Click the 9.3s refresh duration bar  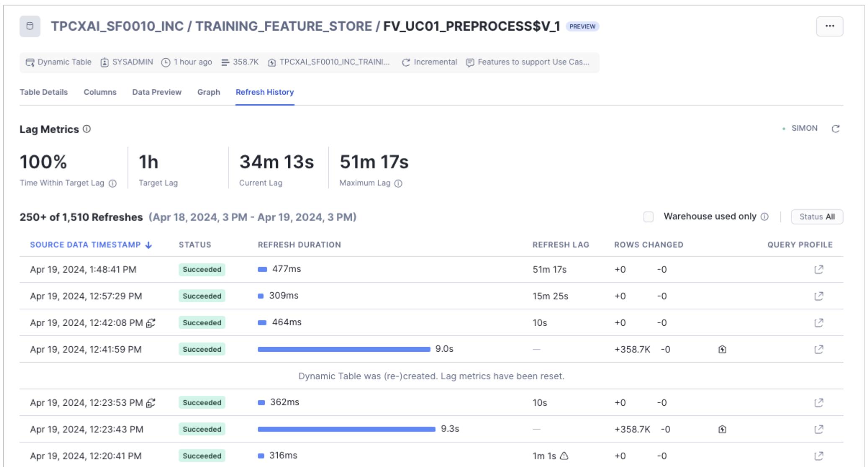tap(346, 429)
